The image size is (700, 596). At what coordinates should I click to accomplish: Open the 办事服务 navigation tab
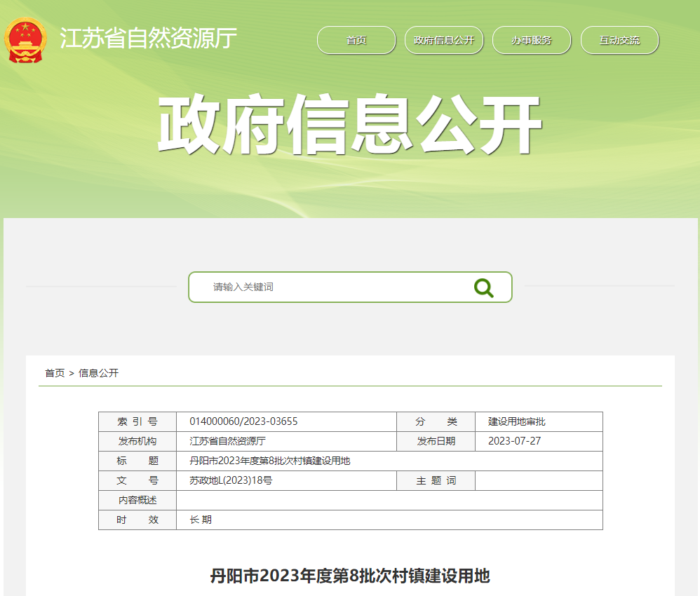tap(531, 40)
